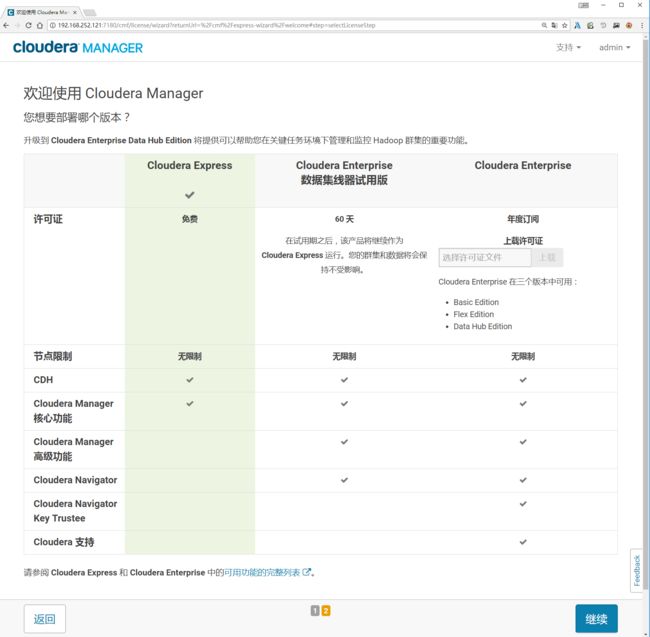The image size is (650, 637).
Task: Click the green extension icon in toolbar
Action: 590,25
